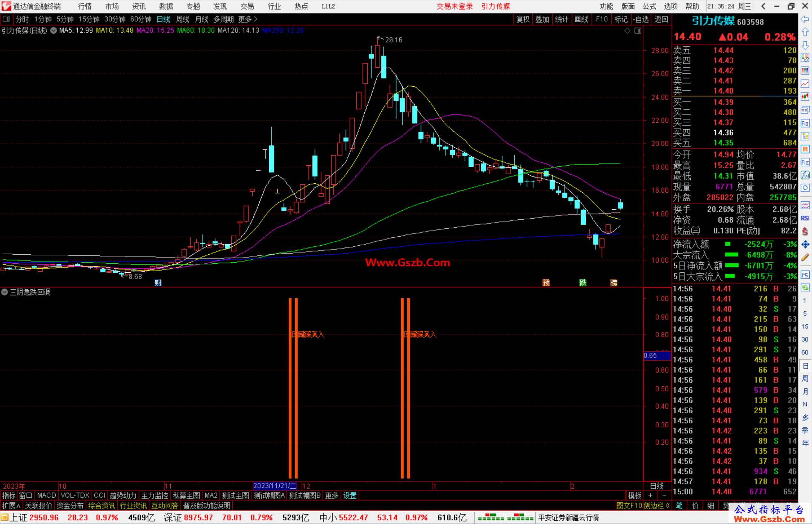Select the pencil drawing tool icon

pyautogui.click(x=805, y=258)
